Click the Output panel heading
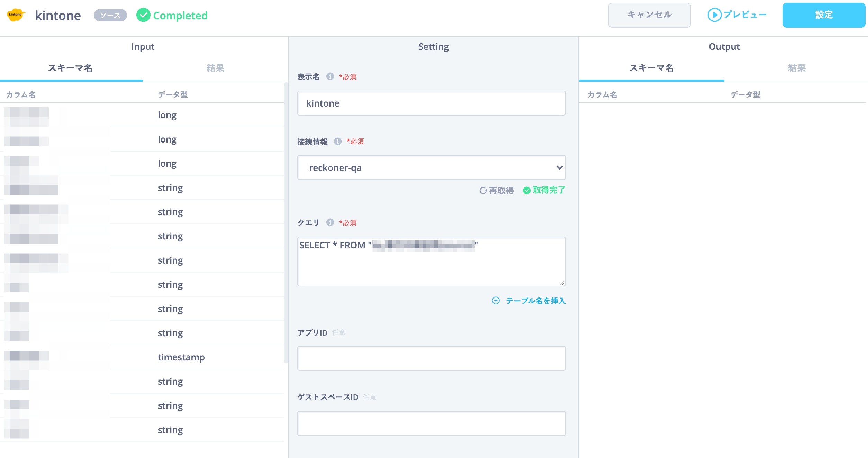Image resolution: width=868 pixels, height=458 pixels. point(724,46)
